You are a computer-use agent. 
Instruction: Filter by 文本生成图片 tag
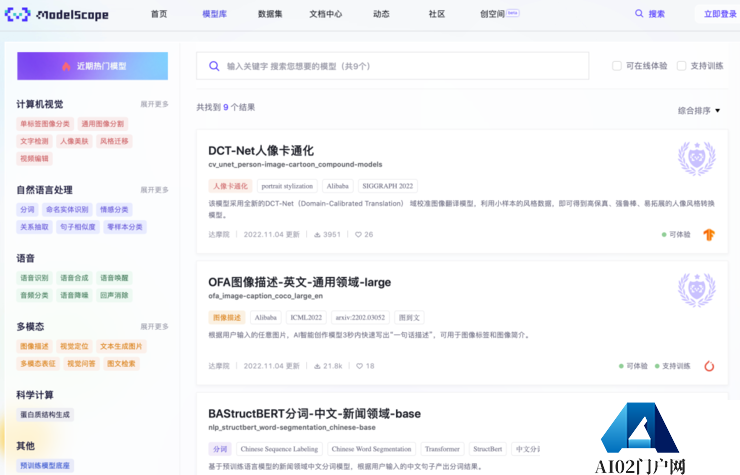pos(121,347)
